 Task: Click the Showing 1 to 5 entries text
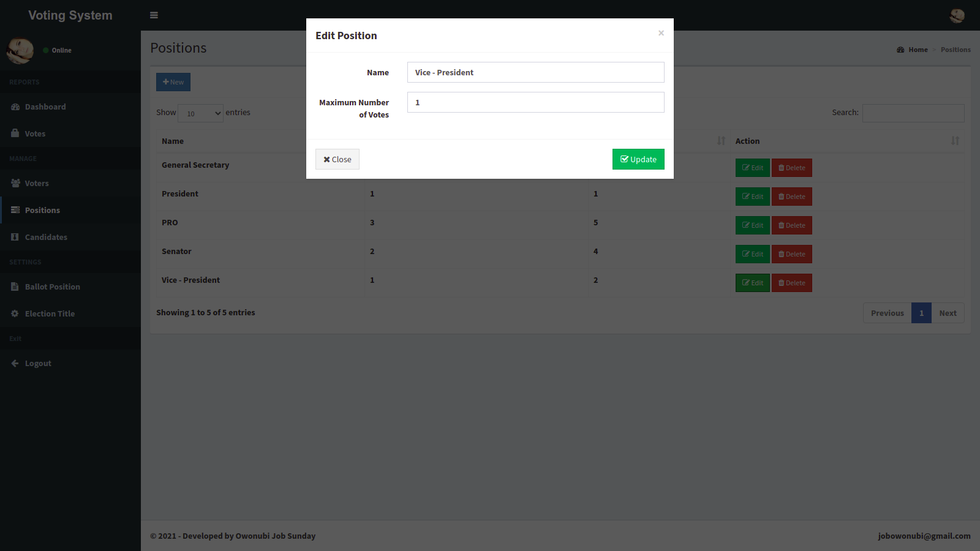[206, 312]
